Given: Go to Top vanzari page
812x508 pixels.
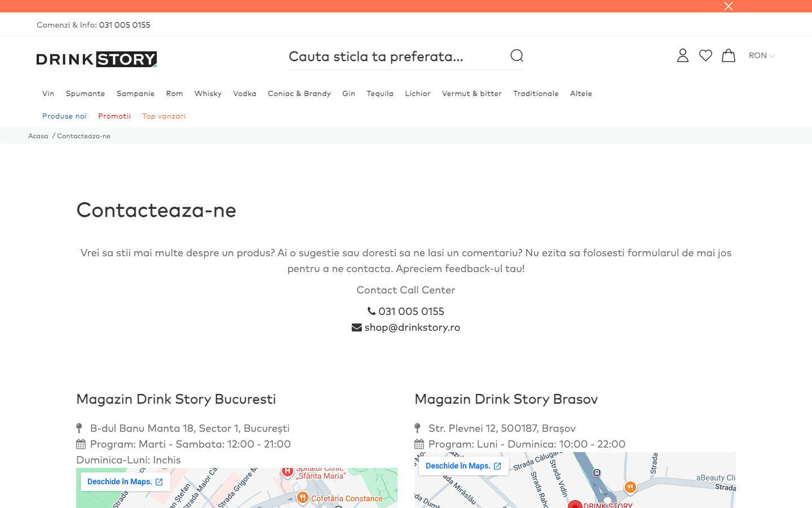Looking at the screenshot, I should click(164, 116).
